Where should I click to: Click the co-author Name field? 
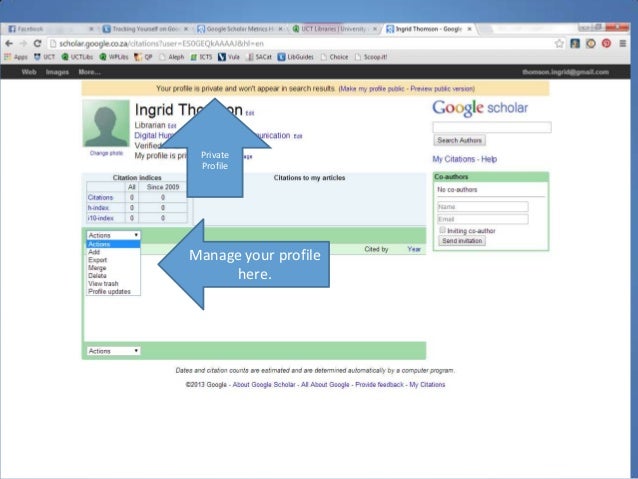[x=483, y=207]
